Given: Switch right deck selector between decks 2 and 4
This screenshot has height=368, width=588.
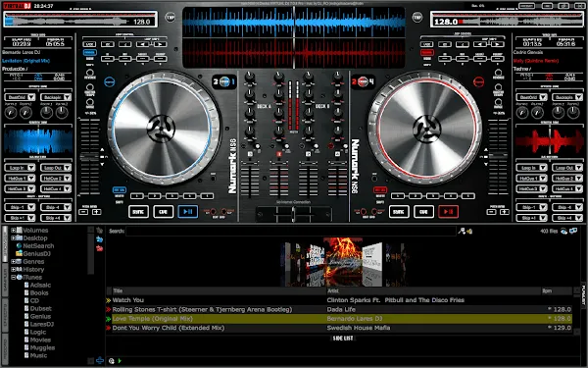Looking at the screenshot, I should point(363,81).
